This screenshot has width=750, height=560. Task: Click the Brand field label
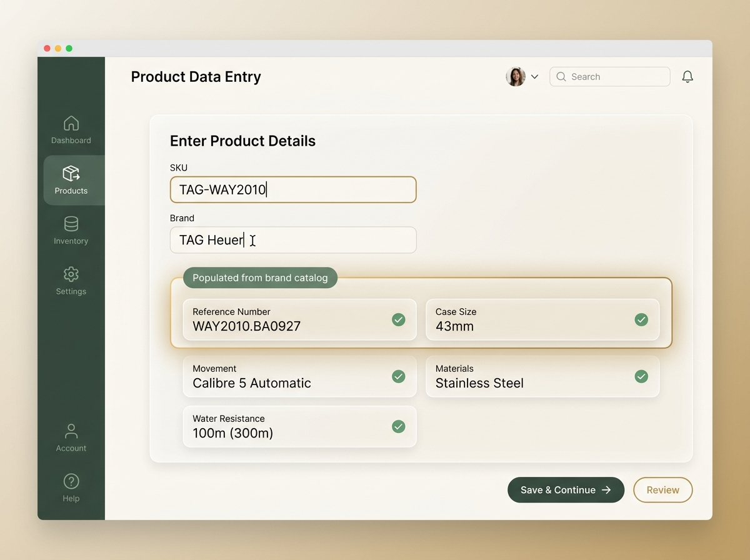[182, 218]
